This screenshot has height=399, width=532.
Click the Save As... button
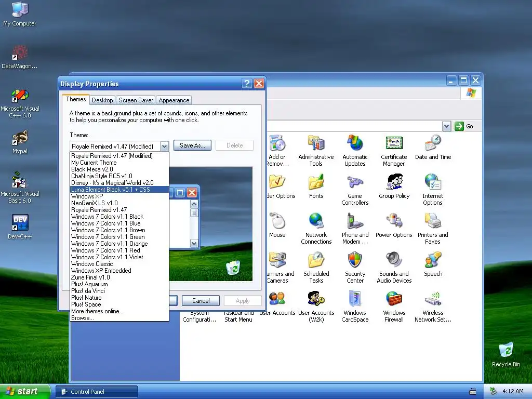click(x=192, y=145)
